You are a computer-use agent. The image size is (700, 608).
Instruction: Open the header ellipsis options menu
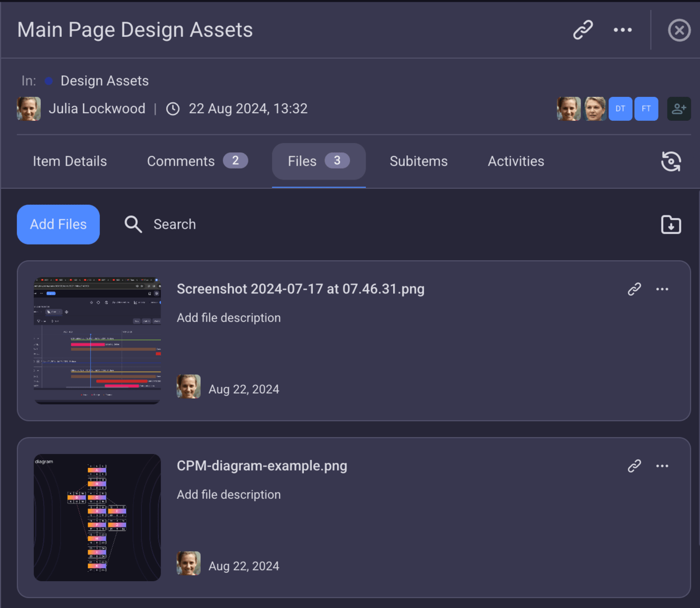(622, 30)
